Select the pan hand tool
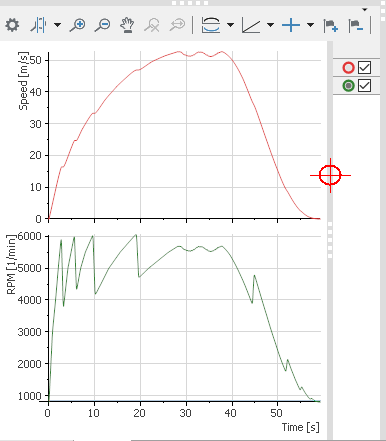 [x=127, y=25]
